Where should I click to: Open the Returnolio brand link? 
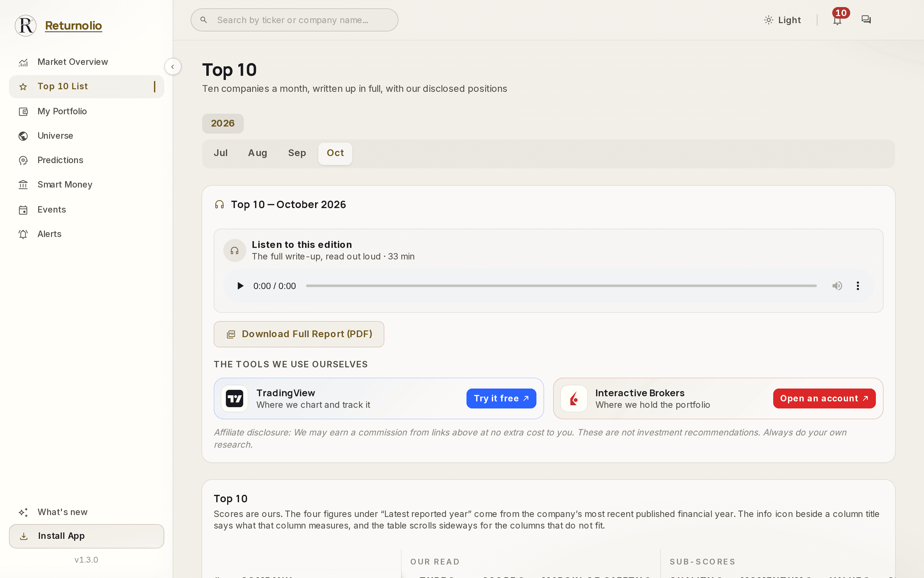pyautogui.click(x=73, y=26)
